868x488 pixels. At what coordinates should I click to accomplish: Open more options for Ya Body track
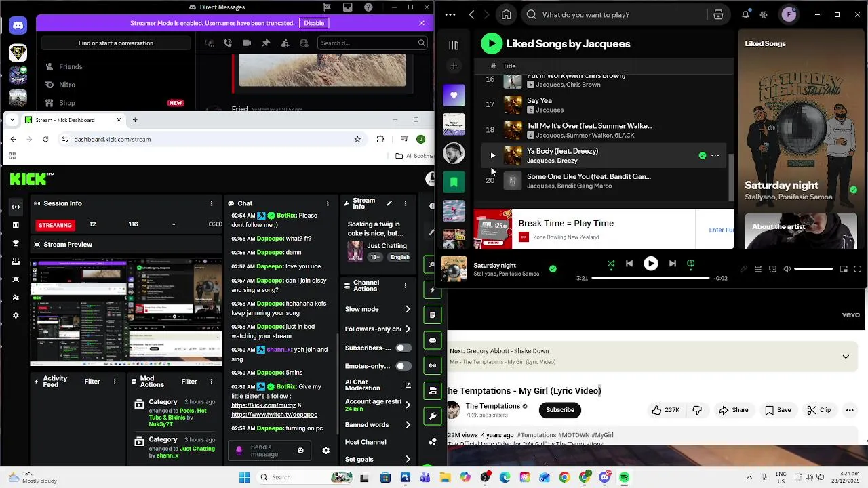[715, 155]
